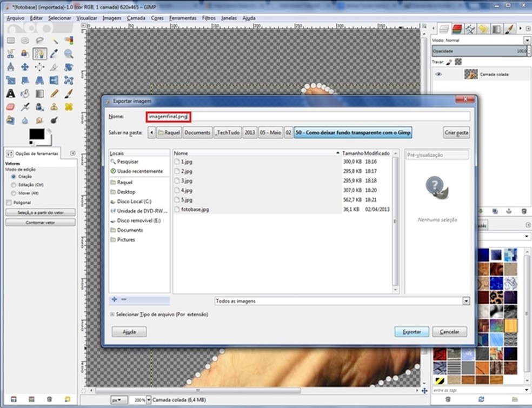Viewport: 532px width, 408px height.
Task: Click Seleção a partir do vetor button
Action: pos(41,212)
